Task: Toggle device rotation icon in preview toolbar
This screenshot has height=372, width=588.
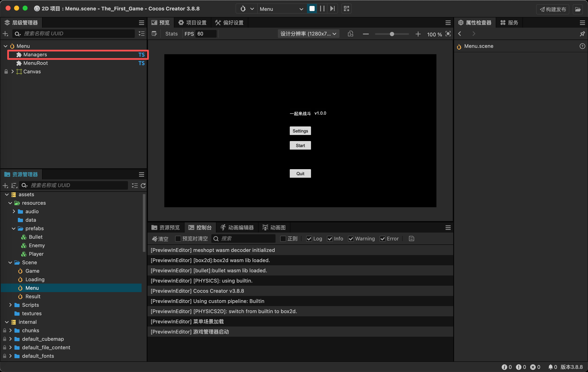Action: click(350, 34)
